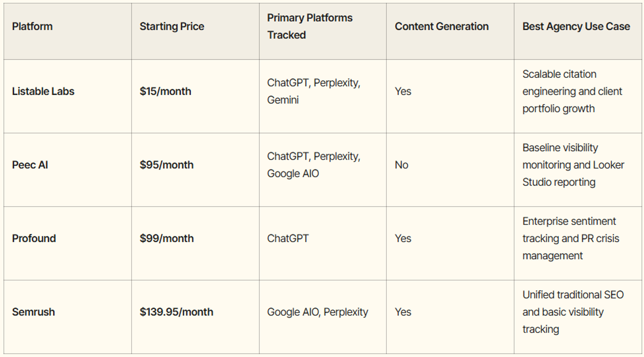Click the No content generation cell
This screenshot has width=644, height=357.
tap(402, 165)
